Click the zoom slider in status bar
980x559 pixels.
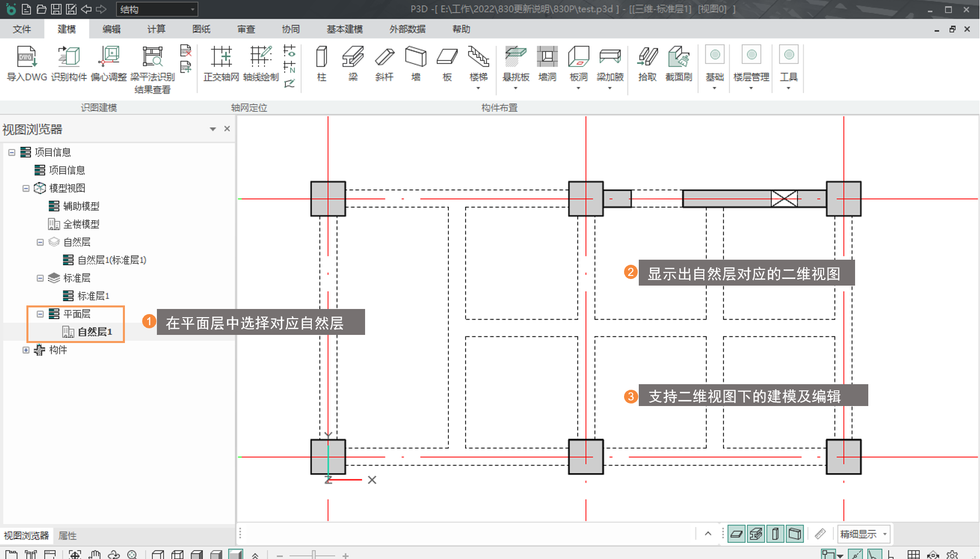314,555
